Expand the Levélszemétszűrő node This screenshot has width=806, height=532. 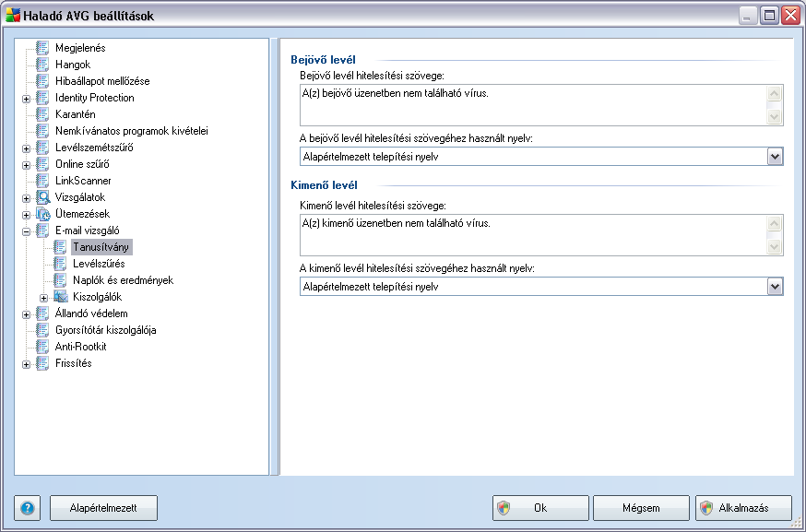(26, 148)
